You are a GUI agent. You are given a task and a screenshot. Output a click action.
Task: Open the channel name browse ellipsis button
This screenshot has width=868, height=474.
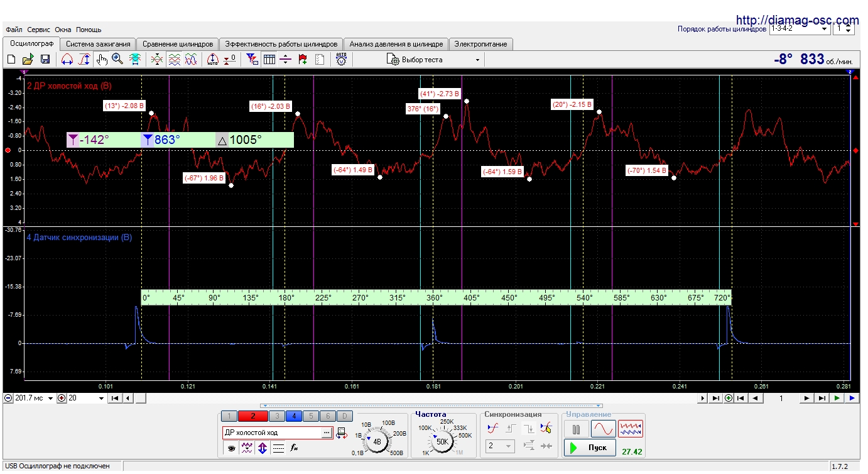(x=327, y=433)
